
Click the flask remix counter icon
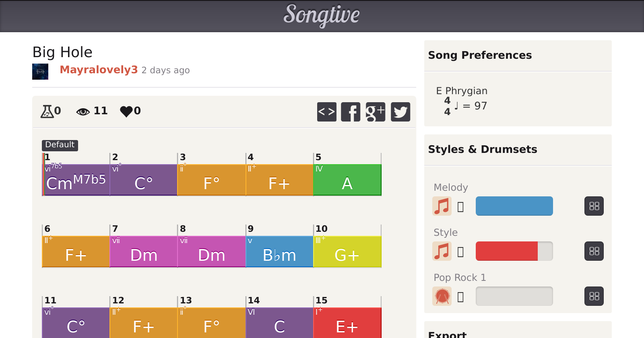coord(47,111)
